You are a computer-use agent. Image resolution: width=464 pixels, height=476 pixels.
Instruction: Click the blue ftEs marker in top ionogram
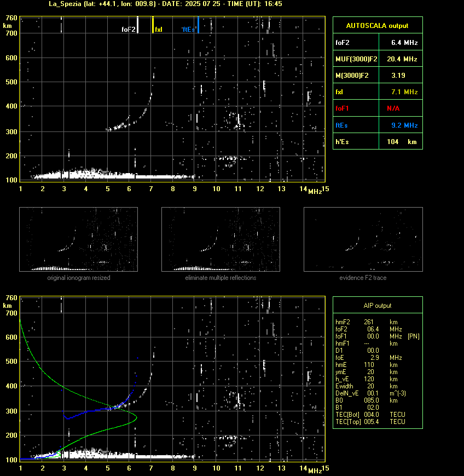(198, 25)
